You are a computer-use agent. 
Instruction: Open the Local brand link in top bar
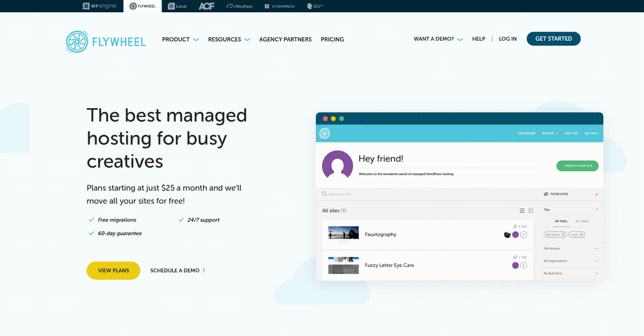(x=178, y=6)
